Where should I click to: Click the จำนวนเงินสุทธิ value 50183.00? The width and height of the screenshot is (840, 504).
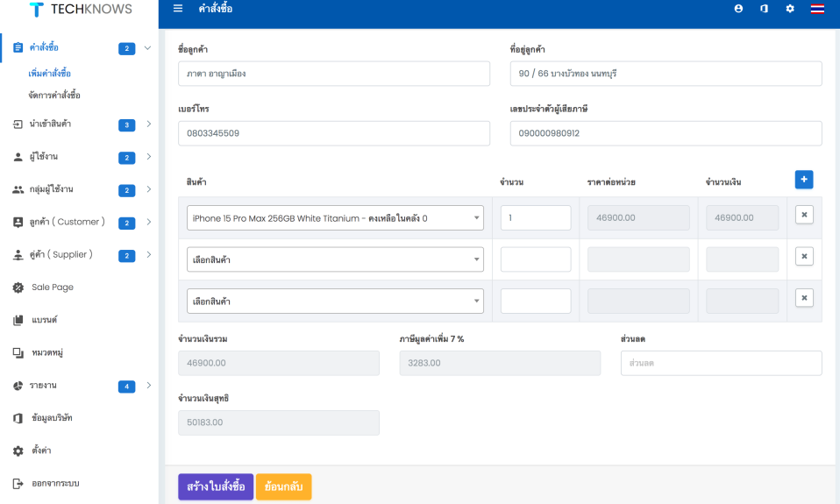[x=279, y=422]
